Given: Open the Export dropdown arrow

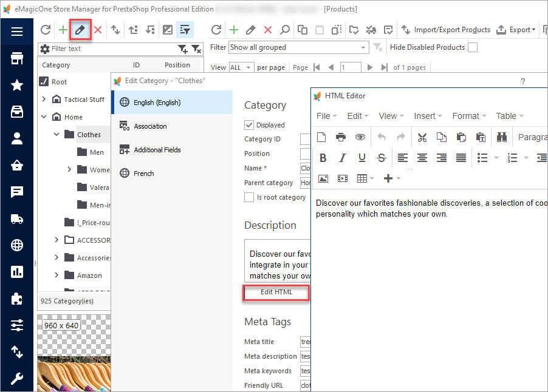Looking at the screenshot, I should [x=533, y=30].
